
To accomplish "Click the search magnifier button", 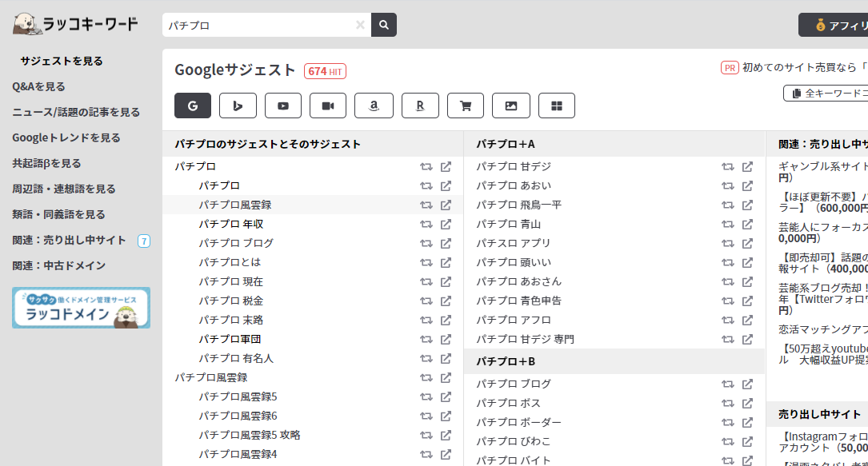I will 384,25.
